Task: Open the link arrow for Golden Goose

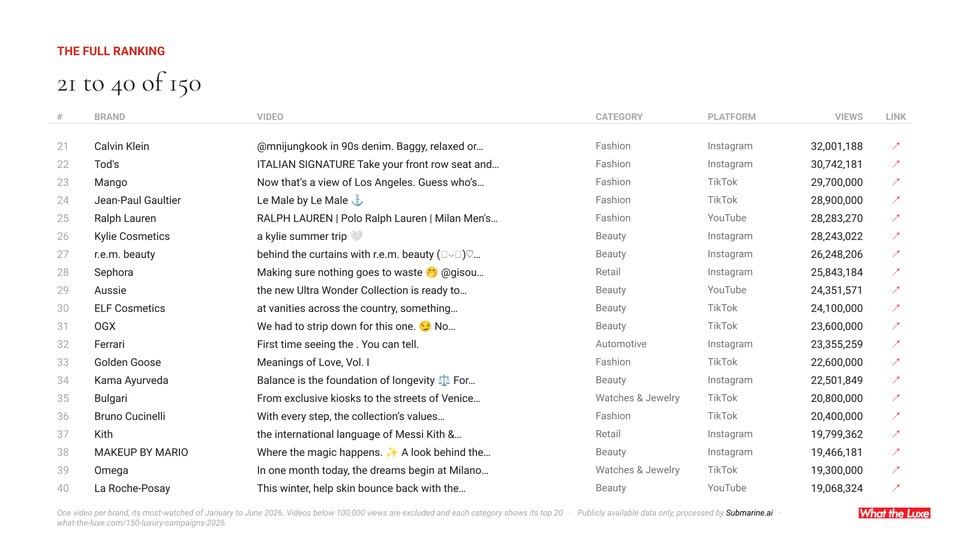Action: pos(896,362)
